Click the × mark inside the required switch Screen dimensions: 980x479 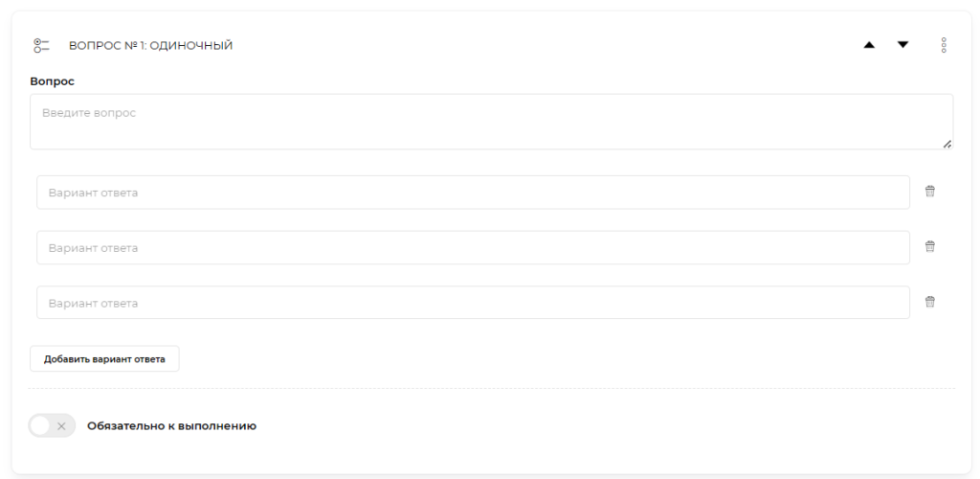coord(62,425)
